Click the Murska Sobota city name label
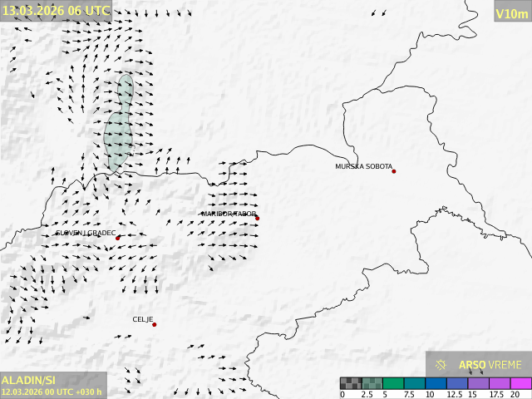This screenshot has width=532, height=399. 363,167
